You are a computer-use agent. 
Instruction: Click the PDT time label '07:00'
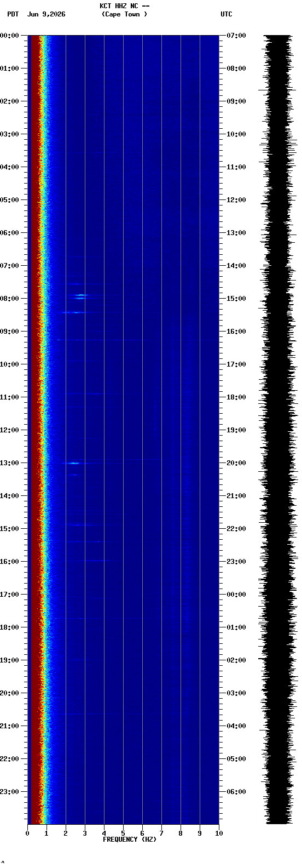[9, 266]
